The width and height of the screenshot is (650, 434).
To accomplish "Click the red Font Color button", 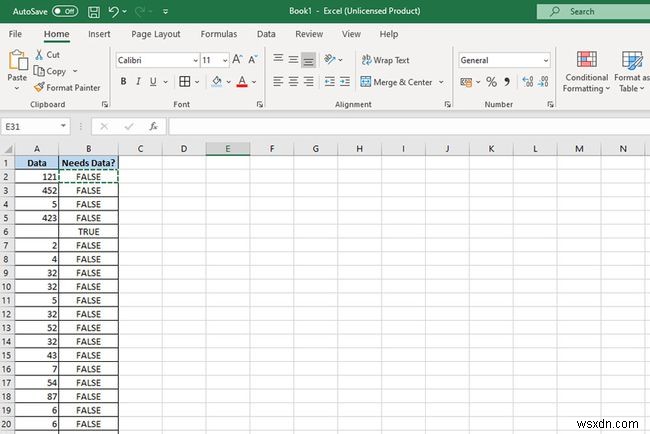I will click(x=242, y=82).
